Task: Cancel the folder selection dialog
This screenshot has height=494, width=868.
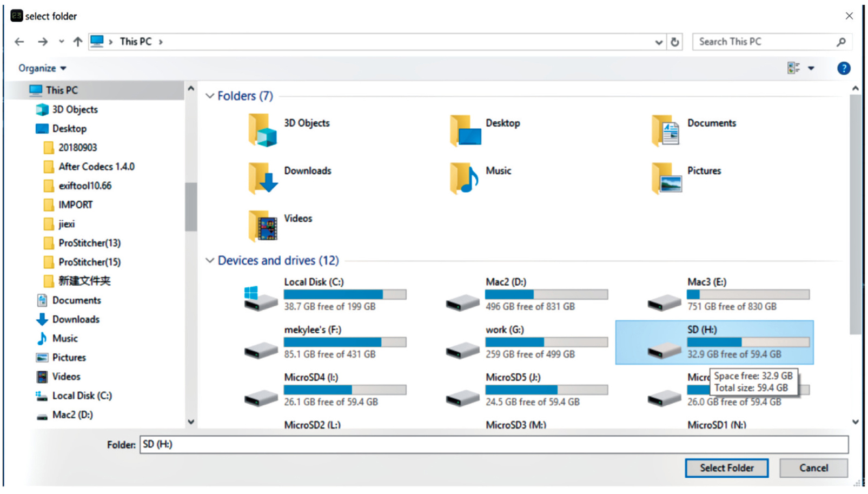Action: pyautogui.click(x=813, y=468)
